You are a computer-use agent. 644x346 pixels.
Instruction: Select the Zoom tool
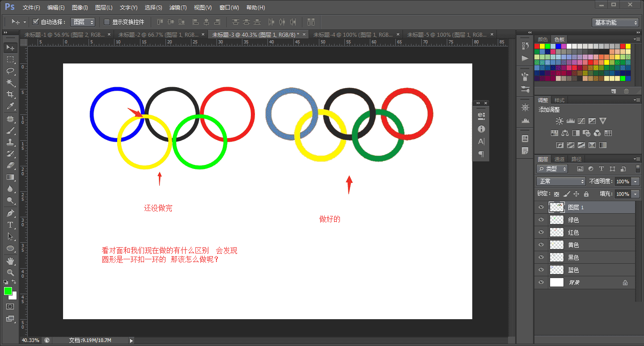pos(10,272)
